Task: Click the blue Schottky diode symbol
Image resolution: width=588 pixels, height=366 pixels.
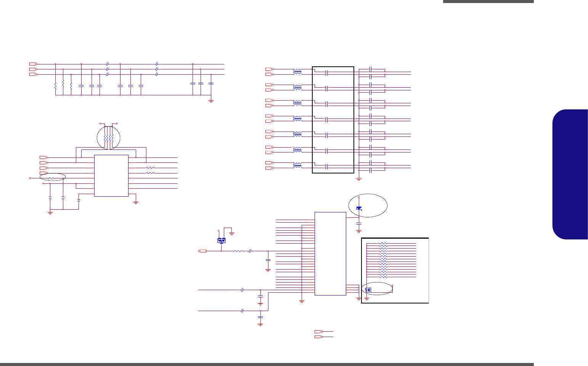Action: pos(358,208)
